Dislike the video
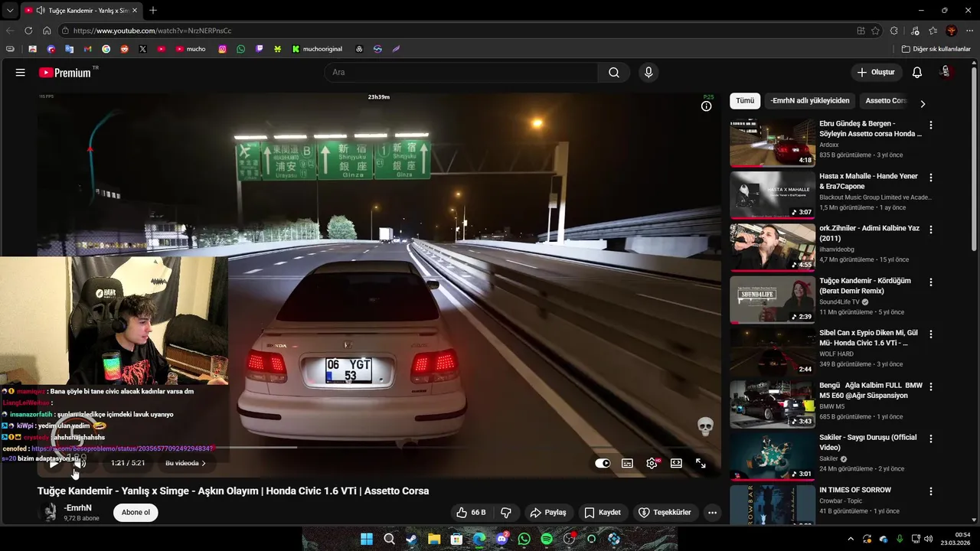The height and width of the screenshot is (551, 980). click(506, 513)
